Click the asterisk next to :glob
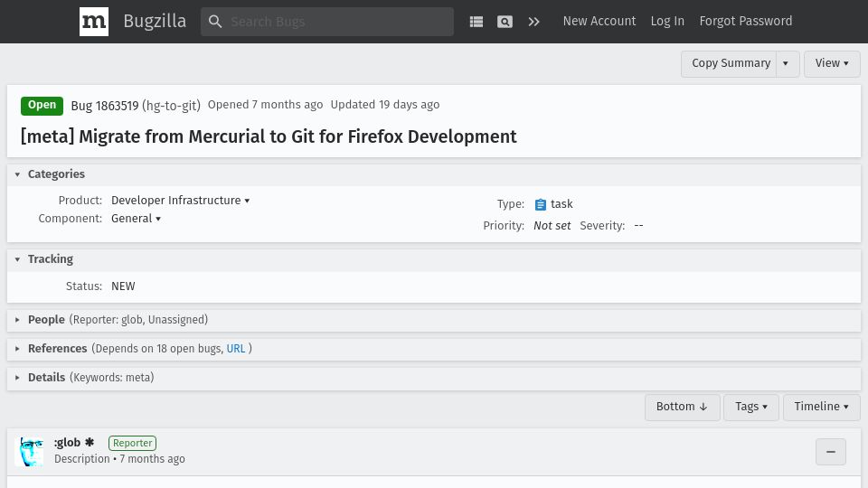 (90, 442)
